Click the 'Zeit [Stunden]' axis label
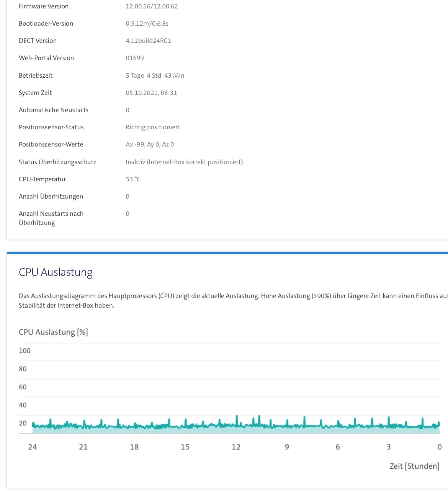This screenshot has height=492, width=448. 414,466
